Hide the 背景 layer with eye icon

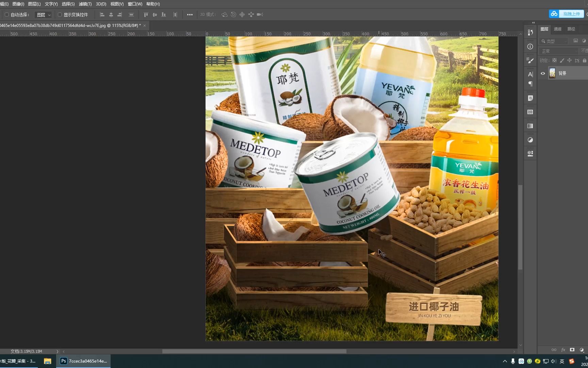click(x=543, y=73)
